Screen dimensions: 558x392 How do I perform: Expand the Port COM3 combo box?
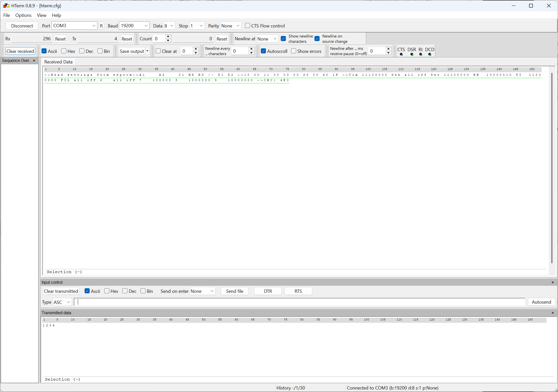coord(94,26)
